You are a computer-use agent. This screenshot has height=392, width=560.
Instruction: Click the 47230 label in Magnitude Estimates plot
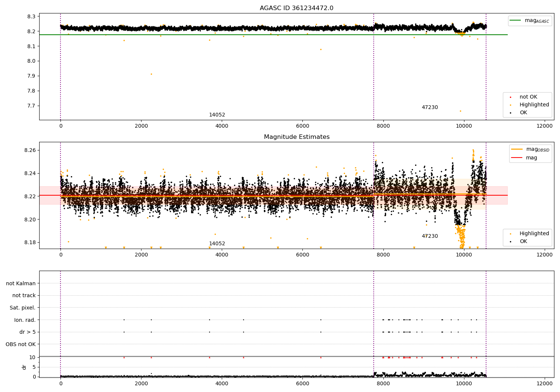[430, 236]
